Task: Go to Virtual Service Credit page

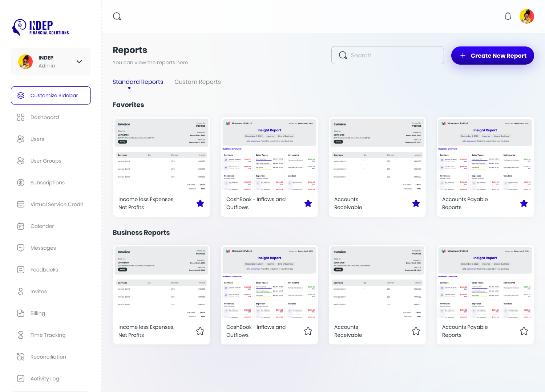Action: 57,204
